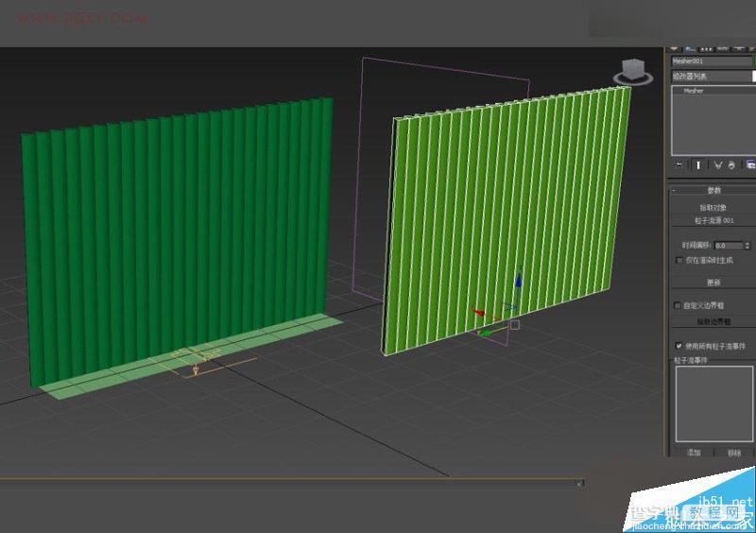Enable the 仅在渲染时生成 checkbox

click(x=679, y=261)
